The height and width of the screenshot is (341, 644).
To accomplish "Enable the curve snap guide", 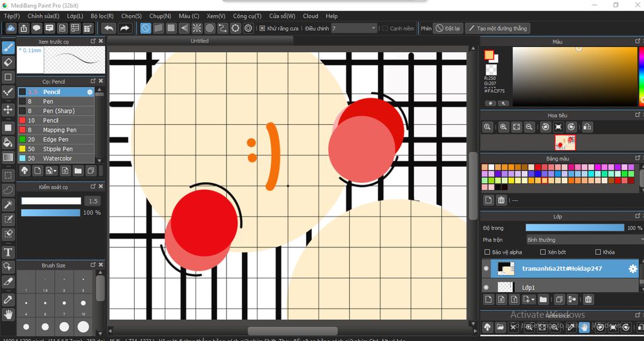I will point(222,28).
